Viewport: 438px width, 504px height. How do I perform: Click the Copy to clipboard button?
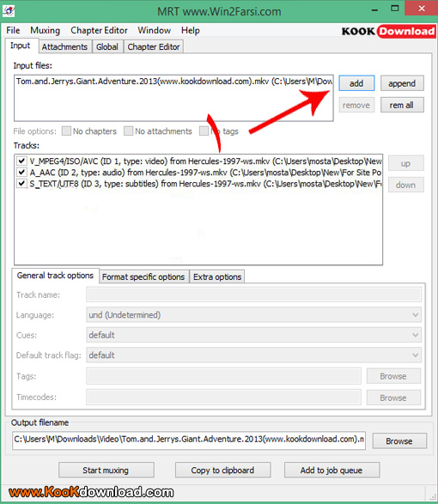pos(222,471)
